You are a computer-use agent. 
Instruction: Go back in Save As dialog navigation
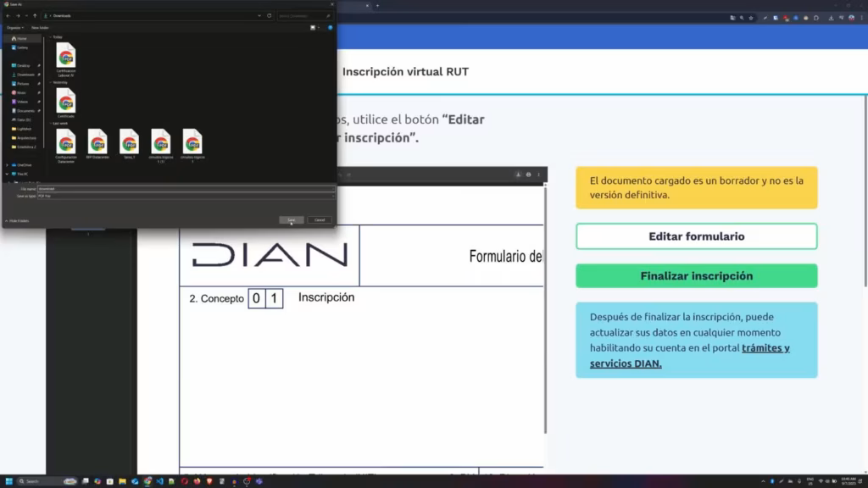pos(8,15)
